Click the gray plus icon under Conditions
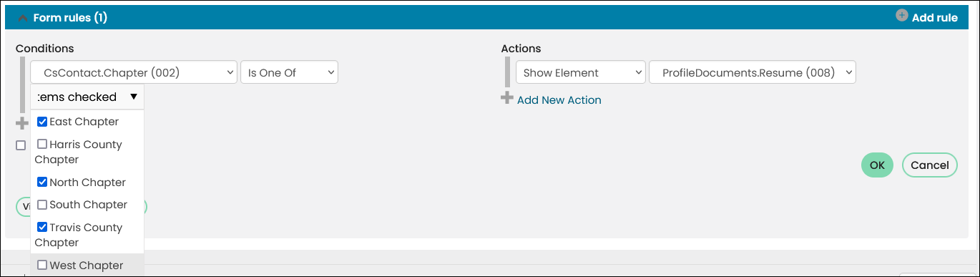The height and width of the screenshot is (277, 980). (21, 123)
